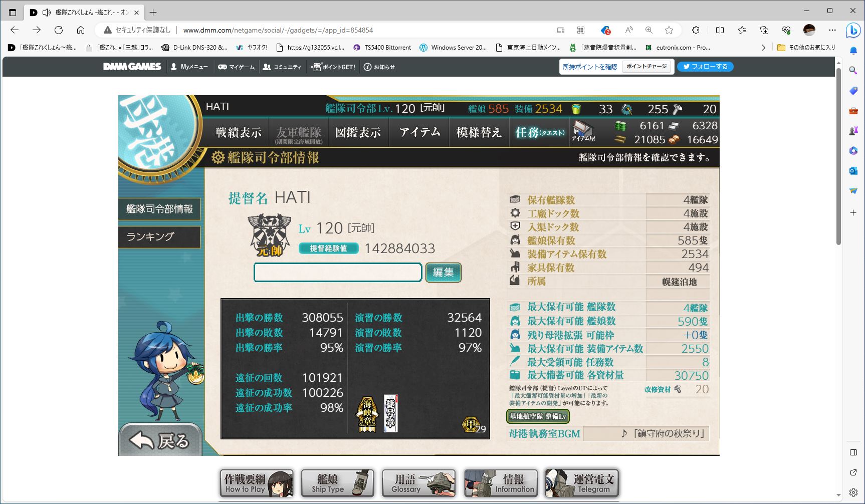Click the 編集 edit button
The height and width of the screenshot is (504, 865).
click(x=444, y=273)
